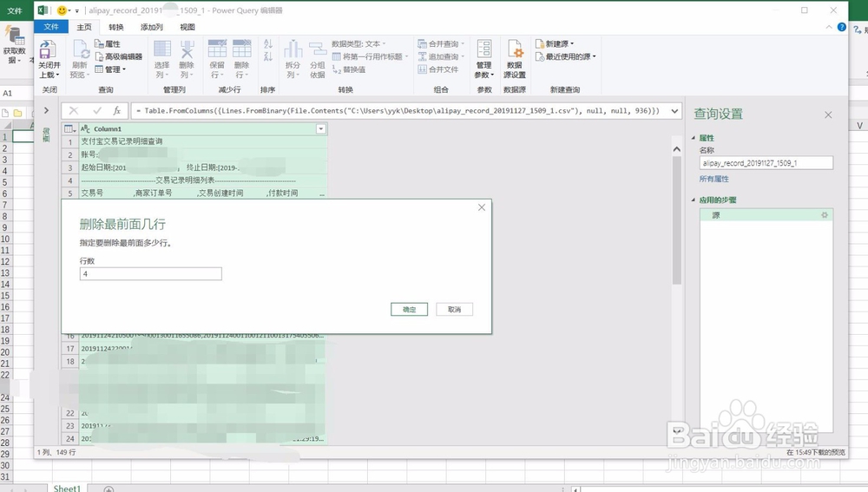The width and height of the screenshot is (868, 492).
Task: Click the Remove Columns (删除列) icon
Action: point(187,49)
